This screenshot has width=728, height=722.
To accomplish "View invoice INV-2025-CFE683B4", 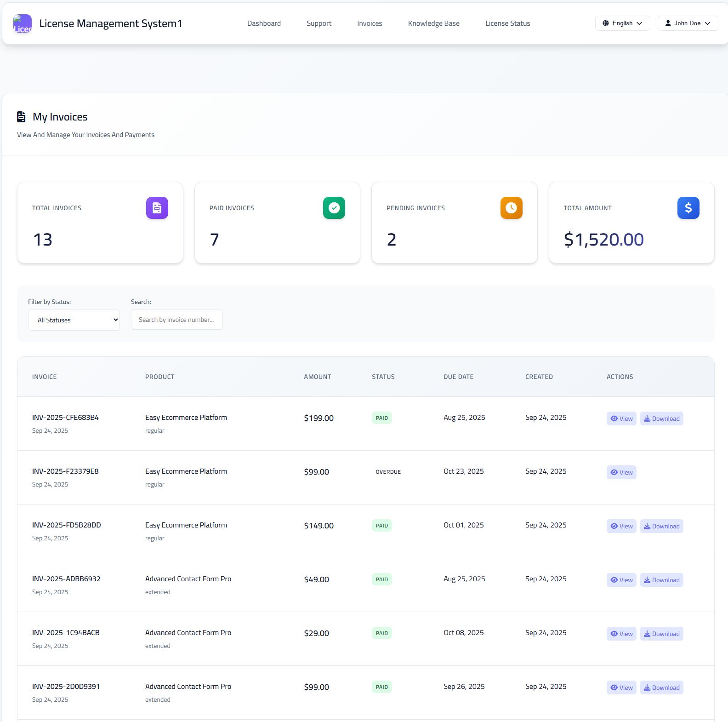I will [x=621, y=418].
